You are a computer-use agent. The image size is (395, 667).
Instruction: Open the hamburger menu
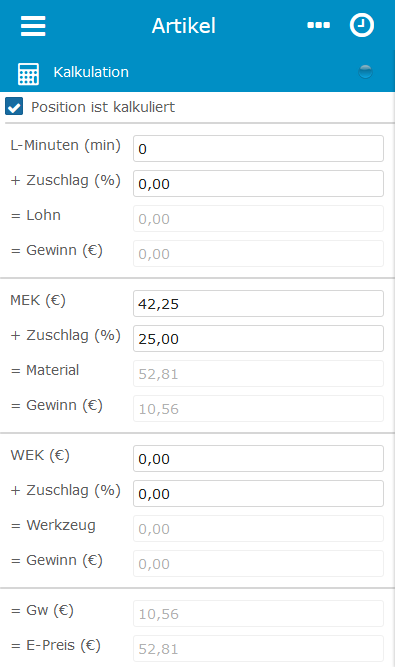(33, 26)
